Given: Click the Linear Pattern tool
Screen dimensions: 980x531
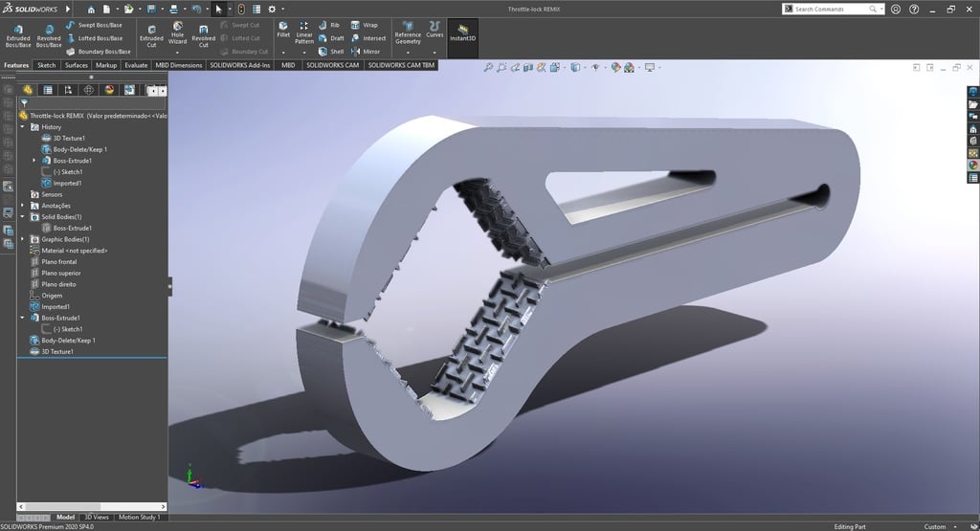Looking at the screenshot, I should click(303, 33).
